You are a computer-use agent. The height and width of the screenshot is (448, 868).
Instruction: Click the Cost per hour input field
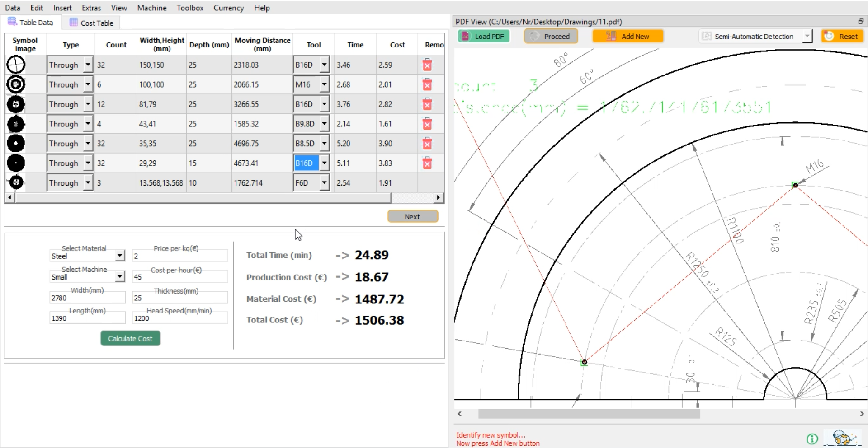(x=179, y=277)
